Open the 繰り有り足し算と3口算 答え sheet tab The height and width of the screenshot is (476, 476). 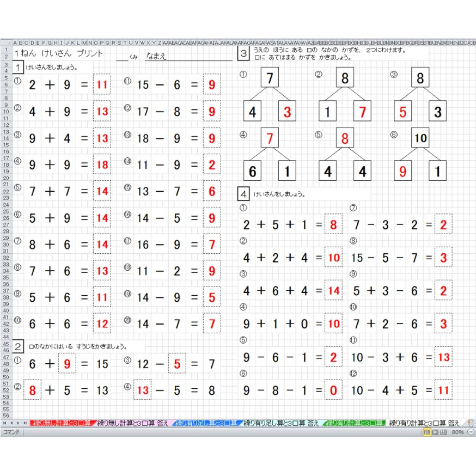coord(281,423)
